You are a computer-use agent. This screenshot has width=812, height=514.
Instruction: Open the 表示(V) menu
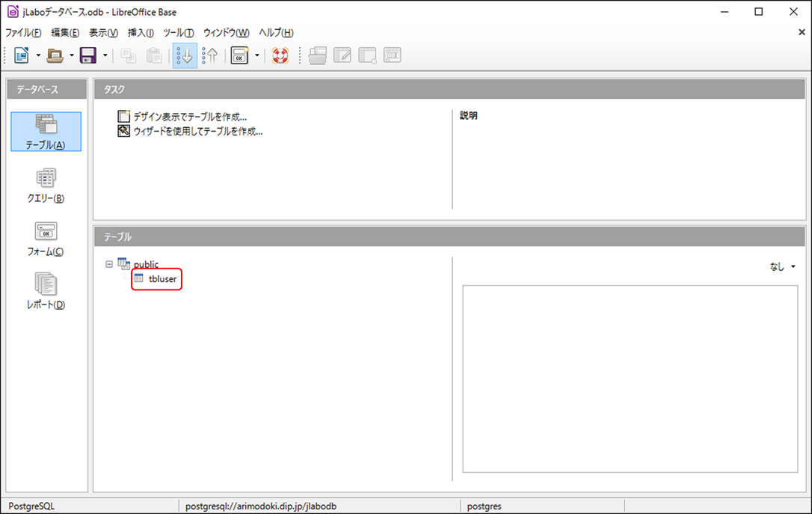(x=104, y=33)
